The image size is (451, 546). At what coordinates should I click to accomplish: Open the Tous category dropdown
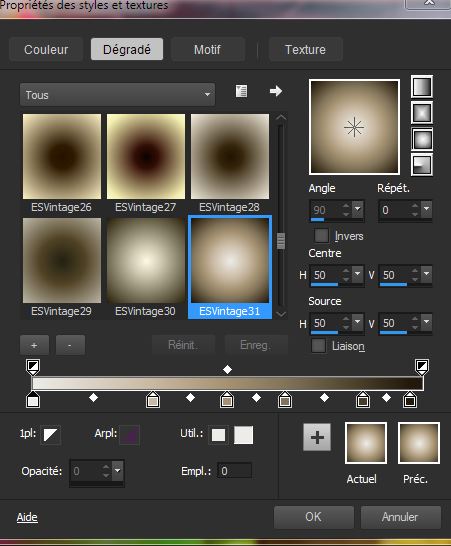pyautogui.click(x=117, y=94)
